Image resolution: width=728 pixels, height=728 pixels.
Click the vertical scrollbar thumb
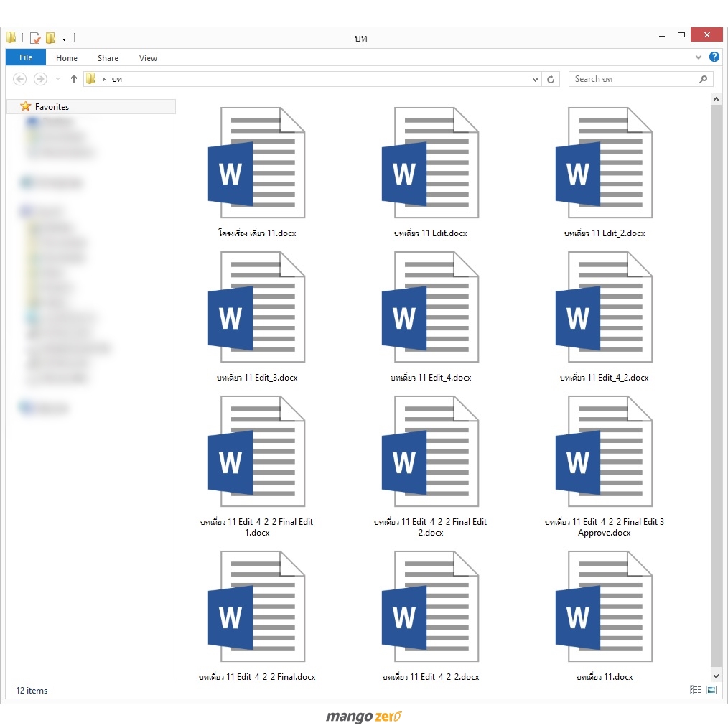tap(716, 387)
